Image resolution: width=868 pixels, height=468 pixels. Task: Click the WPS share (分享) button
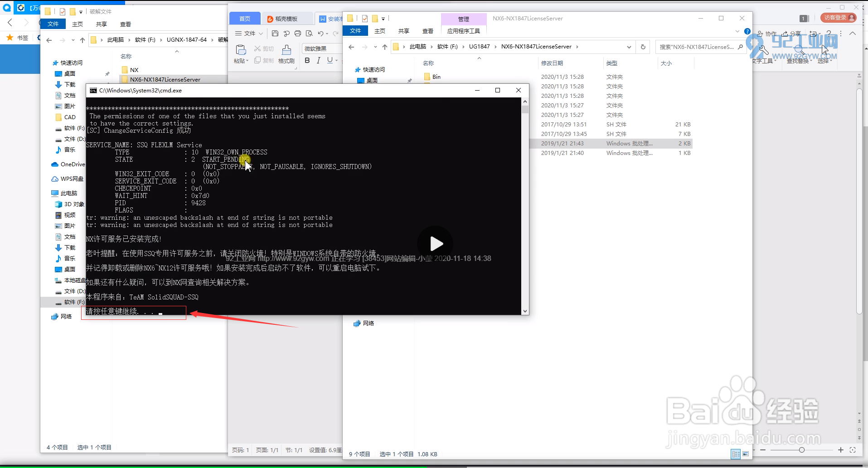tap(791, 34)
